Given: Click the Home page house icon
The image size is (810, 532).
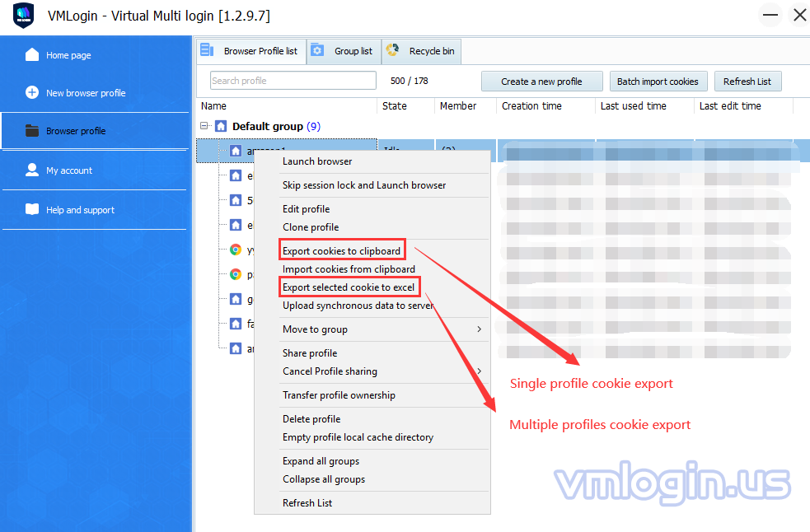Looking at the screenshot, I should point(32,55).
